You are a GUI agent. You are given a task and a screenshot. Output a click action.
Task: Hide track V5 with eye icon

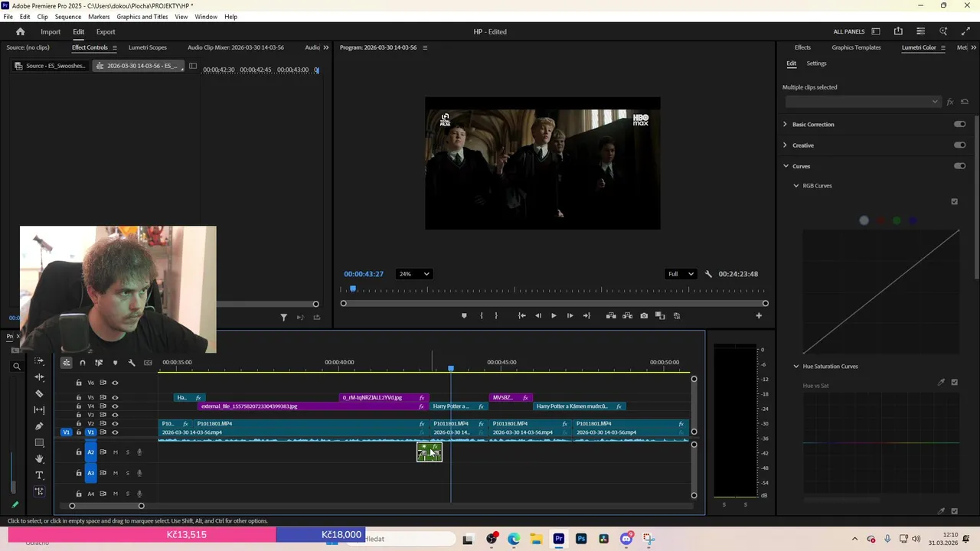pos(115,398)
